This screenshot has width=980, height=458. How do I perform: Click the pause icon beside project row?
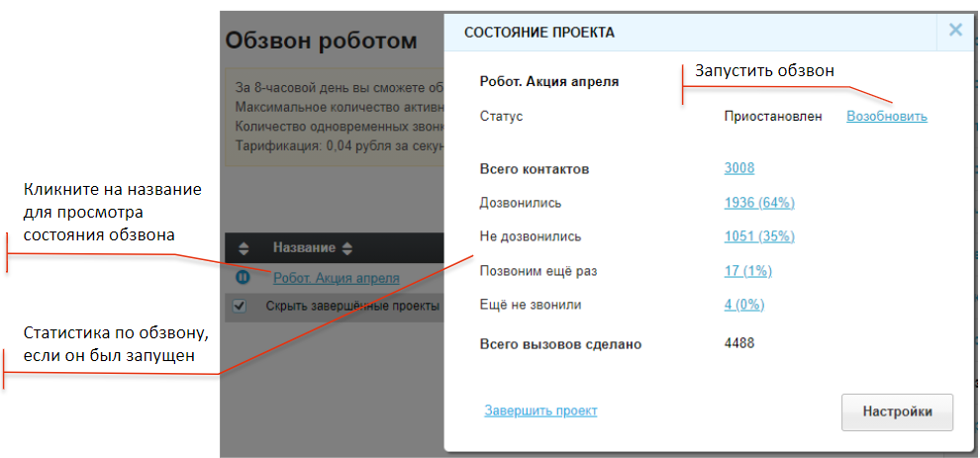244,277
